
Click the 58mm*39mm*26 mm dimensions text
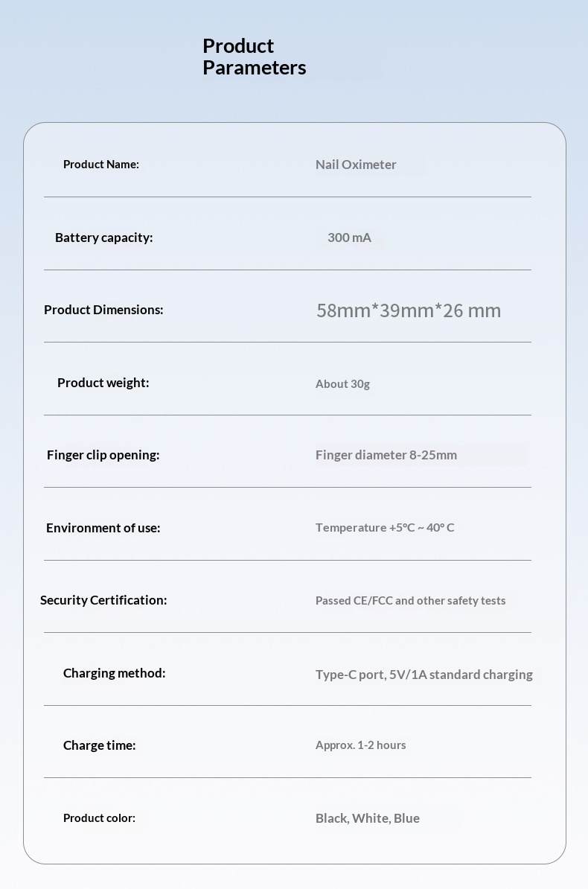tap(409, 310)
